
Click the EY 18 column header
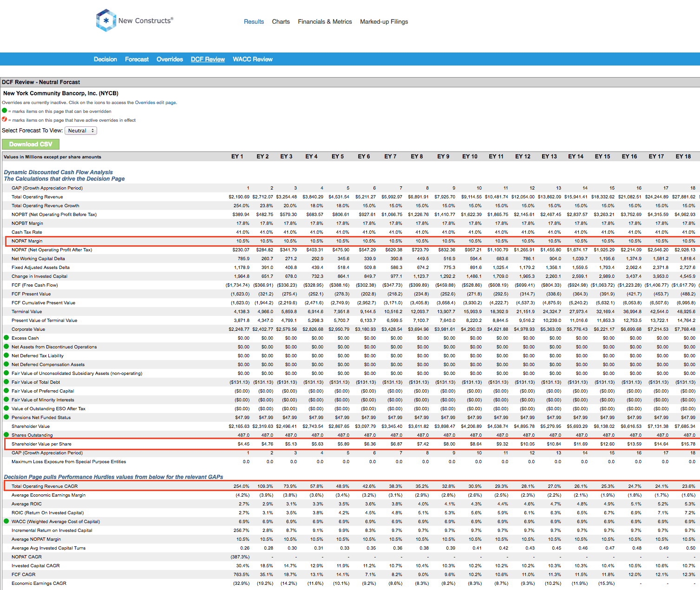click(683, 157)
